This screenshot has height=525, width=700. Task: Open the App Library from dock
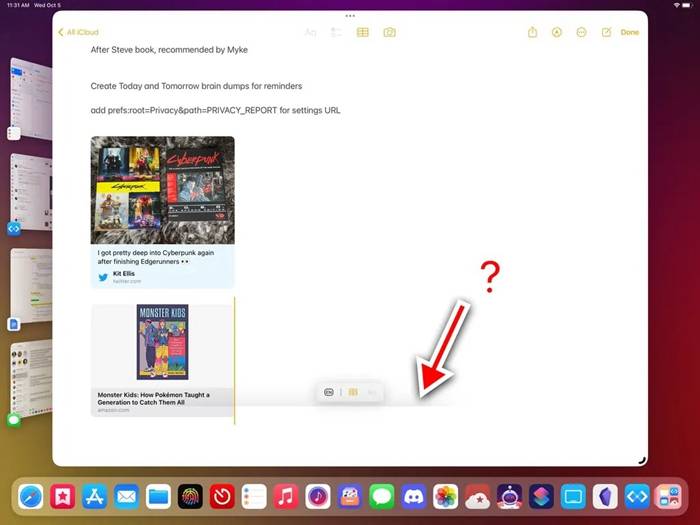coord(668,496)
